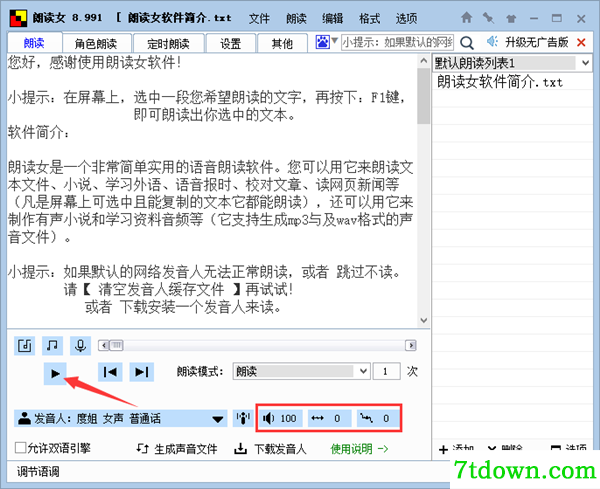Close the upgrade ad with red X
Viewport: 600px width, 489px height.
click(x=581, y=42)
